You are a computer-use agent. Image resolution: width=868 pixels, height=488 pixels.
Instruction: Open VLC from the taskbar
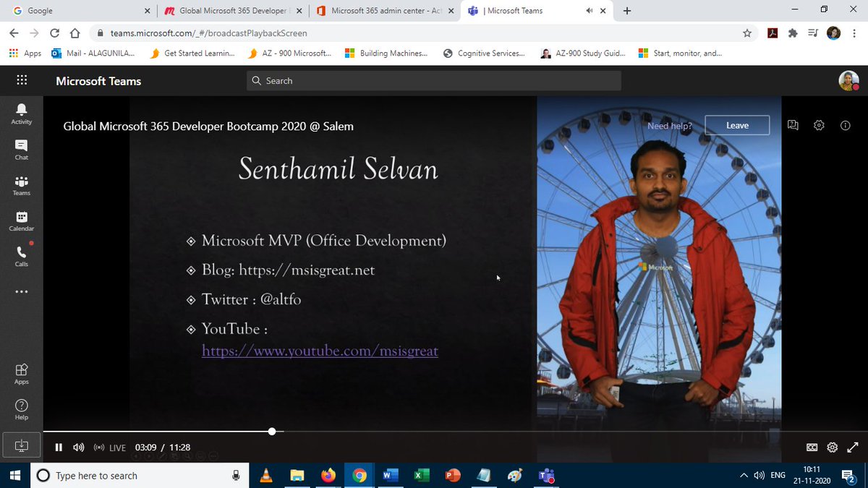[265, 475]
